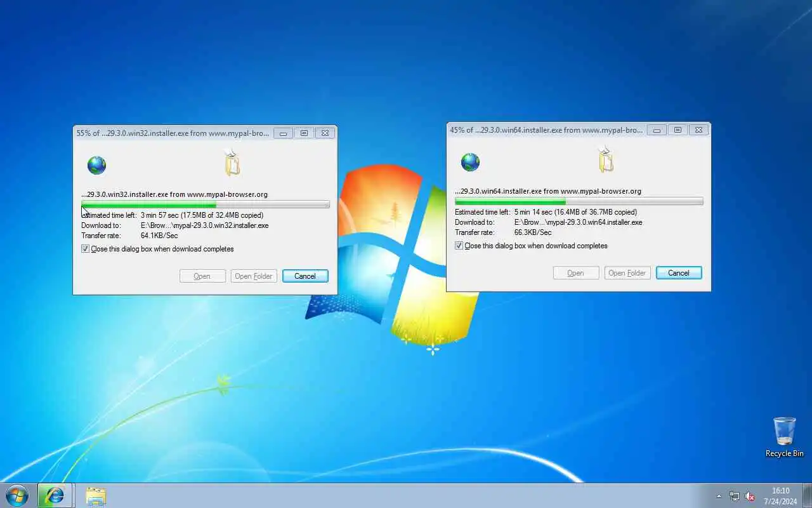Cancel the win32 installer download
The height and width of the screenshot is (508, 812).
(x=305, y=276)
